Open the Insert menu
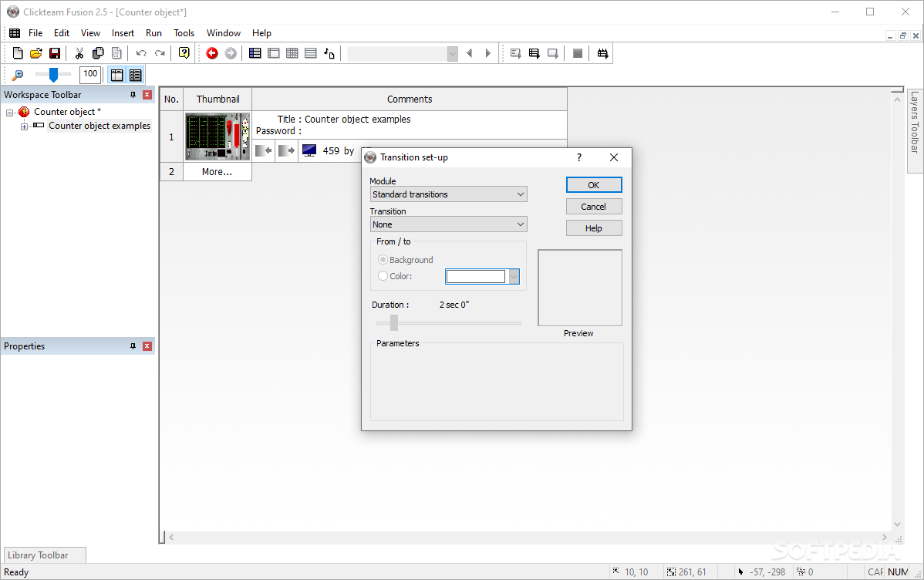Screen dimensions: 924x580 coord(123,33)
